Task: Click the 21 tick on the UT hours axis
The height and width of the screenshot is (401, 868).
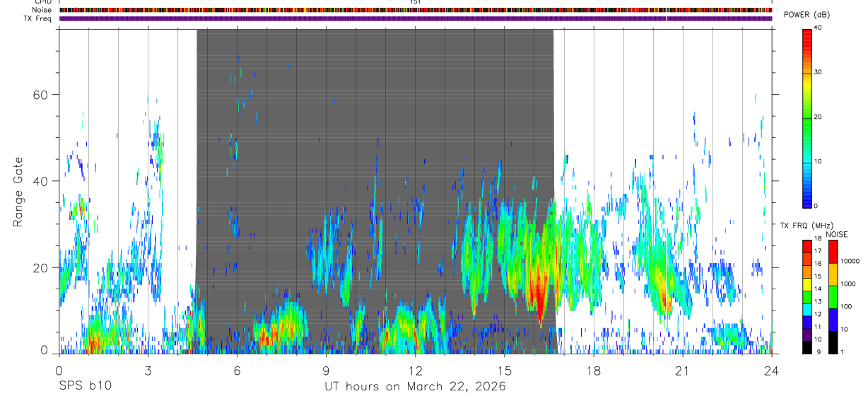Action: coord(682,371)
